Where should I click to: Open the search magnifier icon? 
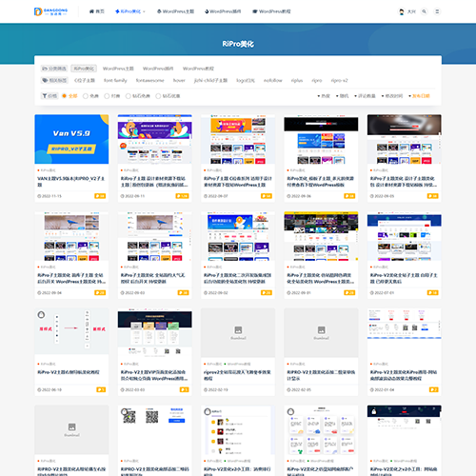point(425,11)
